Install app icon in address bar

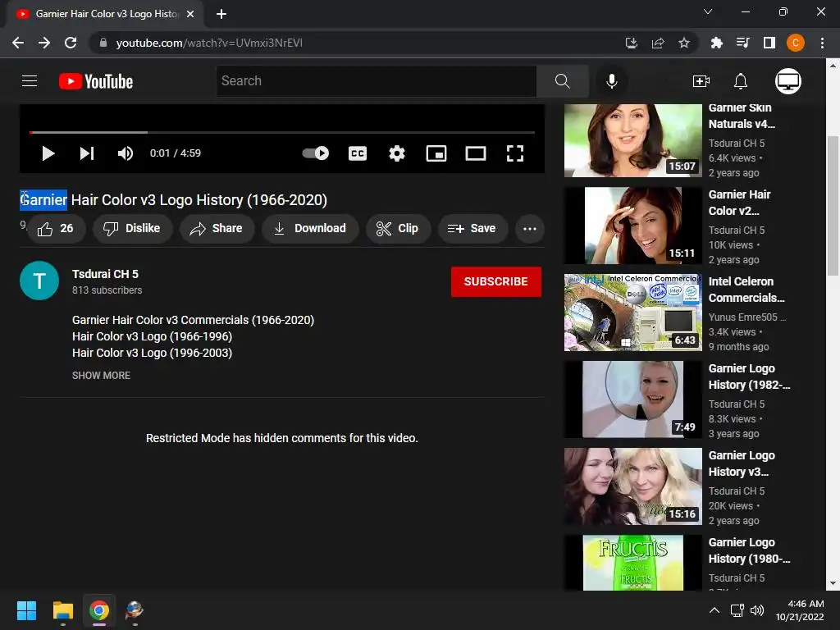632,43
